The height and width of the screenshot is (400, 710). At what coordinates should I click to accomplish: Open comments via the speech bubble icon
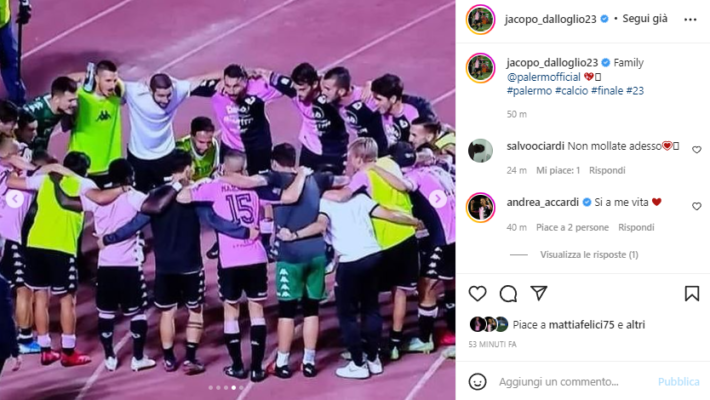pyautogui.click(x=508, y=294)
